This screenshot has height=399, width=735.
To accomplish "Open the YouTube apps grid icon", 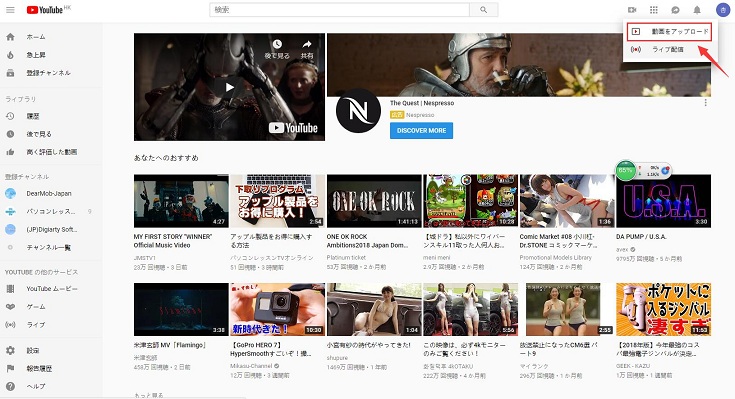I will (654, 10).
